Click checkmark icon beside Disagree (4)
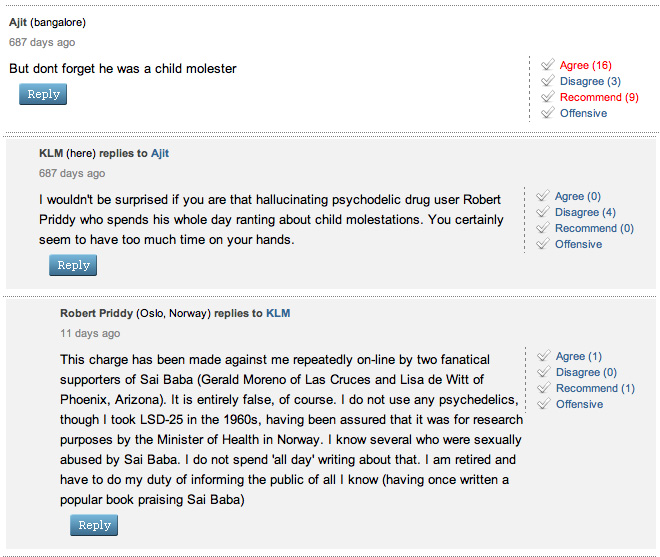Image resolution: width=660 pixels, height=557 pixels. (543, 212)
